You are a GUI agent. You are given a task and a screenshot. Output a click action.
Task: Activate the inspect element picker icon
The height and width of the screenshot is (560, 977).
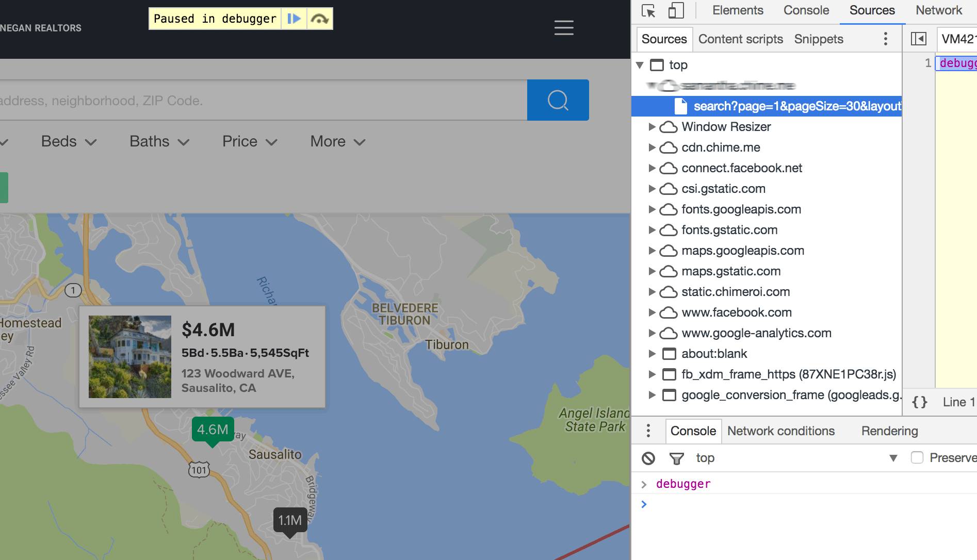point(648,11)
